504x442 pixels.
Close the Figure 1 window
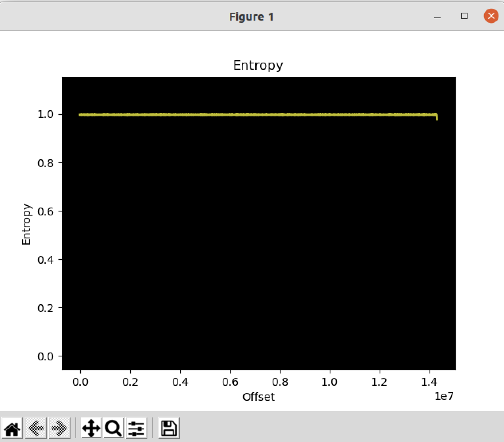(x=491, y=16)
